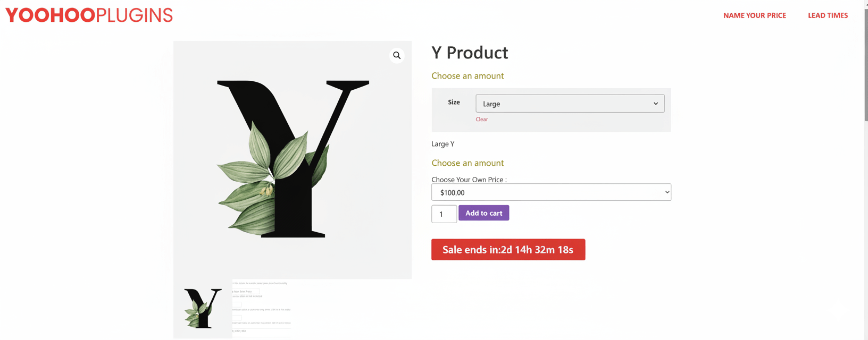This screenshot has height=340, width=868.
Task: Click the main Y product image
Action: (292, 159)
